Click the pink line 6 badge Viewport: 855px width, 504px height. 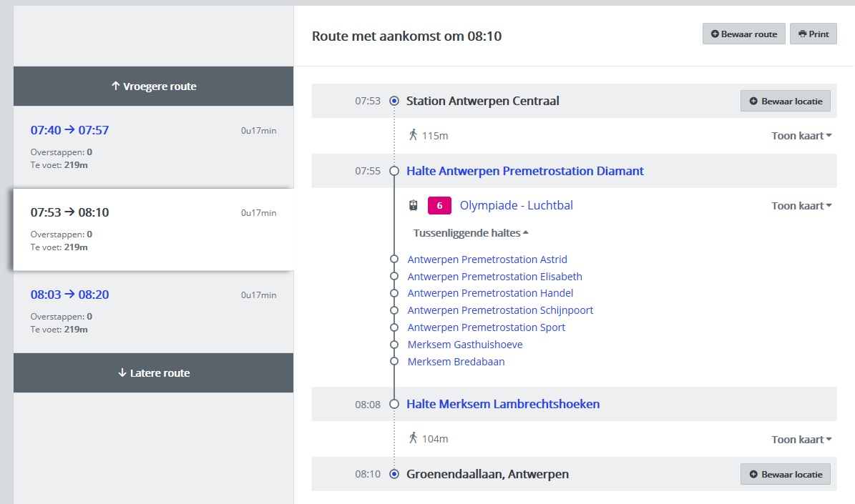[439, 206]
